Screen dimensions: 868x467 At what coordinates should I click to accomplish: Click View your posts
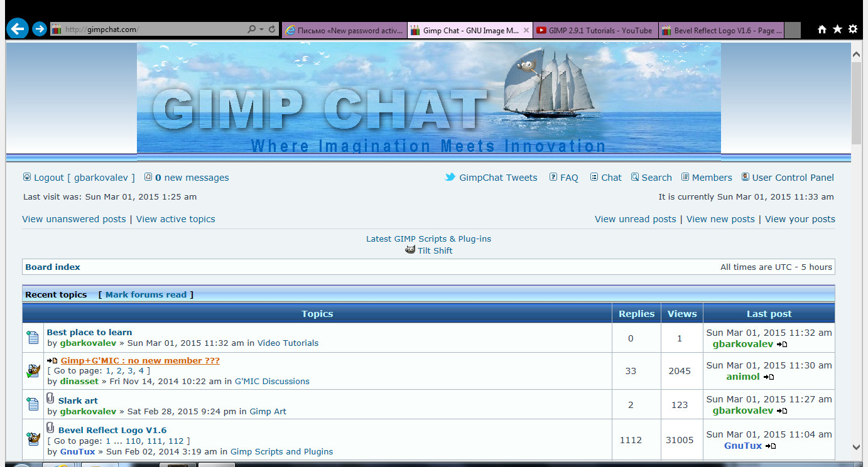coord(800,219)
